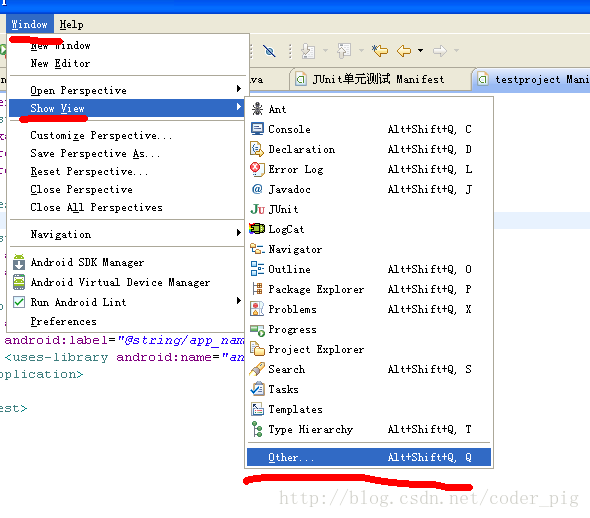Open the Error Log view
The width and height of the screenshot is (590, 518).
click(369, 169)
